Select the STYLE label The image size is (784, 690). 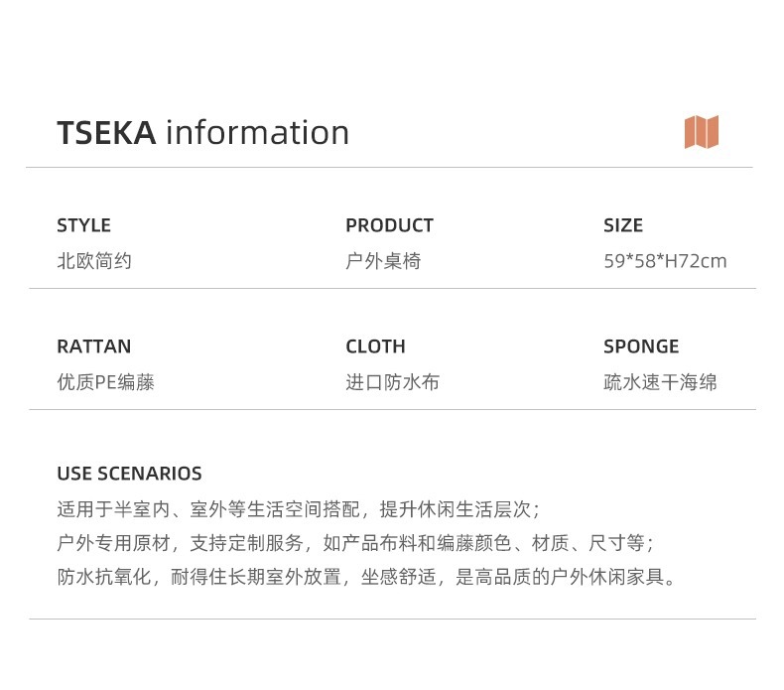click(x=83, y=225)
